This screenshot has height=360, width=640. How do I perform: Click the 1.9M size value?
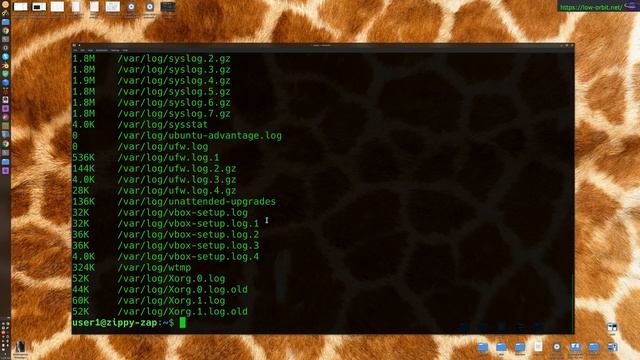tap(84, 81)
